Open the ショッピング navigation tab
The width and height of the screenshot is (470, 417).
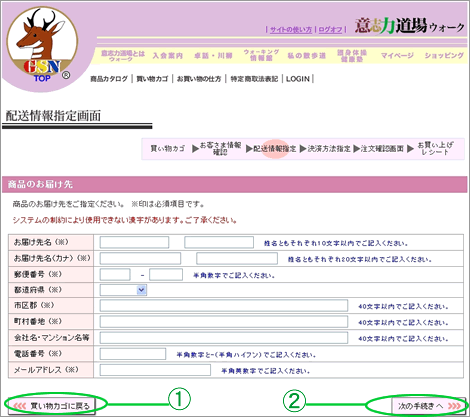[x=444, y=56]
